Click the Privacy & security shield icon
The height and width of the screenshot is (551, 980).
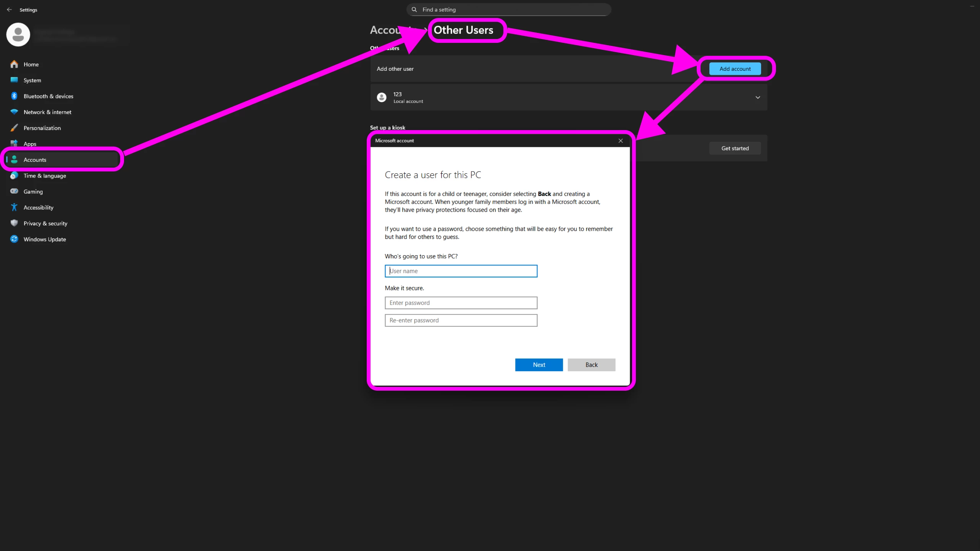click(x=14, y=223)
